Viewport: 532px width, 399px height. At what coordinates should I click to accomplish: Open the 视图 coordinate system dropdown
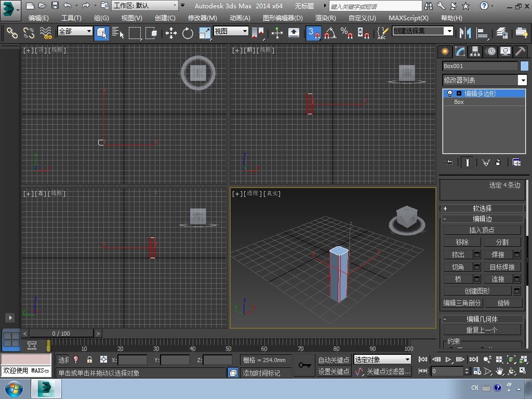tap(231, 31)
